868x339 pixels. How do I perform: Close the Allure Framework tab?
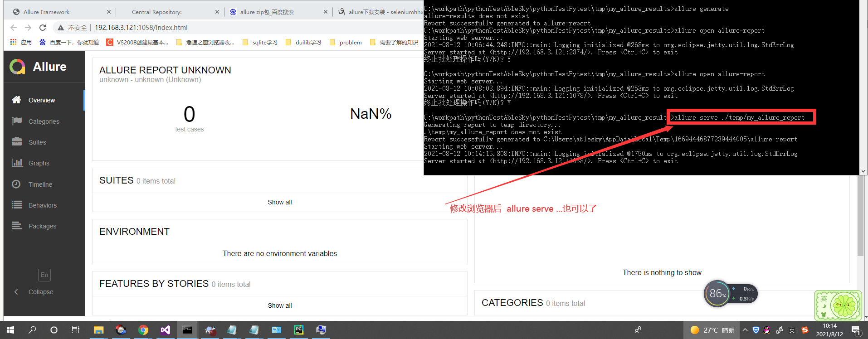pos(109,12)
